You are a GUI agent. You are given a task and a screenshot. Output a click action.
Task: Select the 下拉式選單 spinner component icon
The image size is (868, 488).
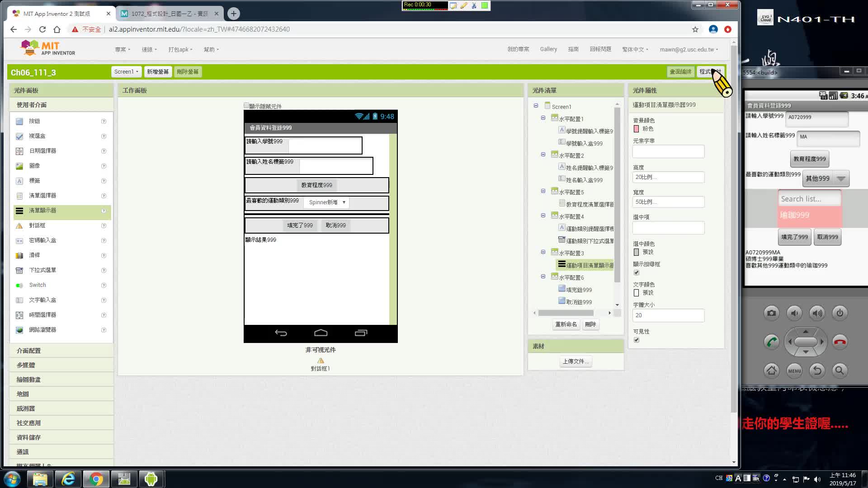[x=19, y=270]
